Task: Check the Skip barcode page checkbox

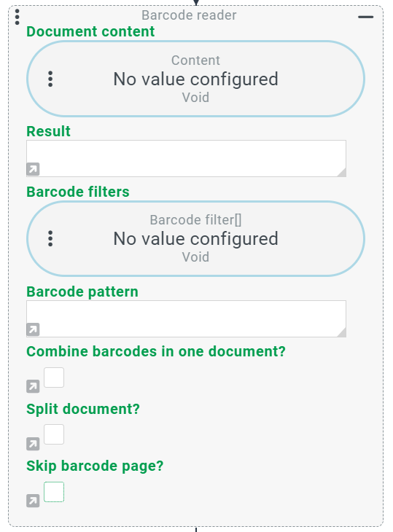Action: point(54,492)
